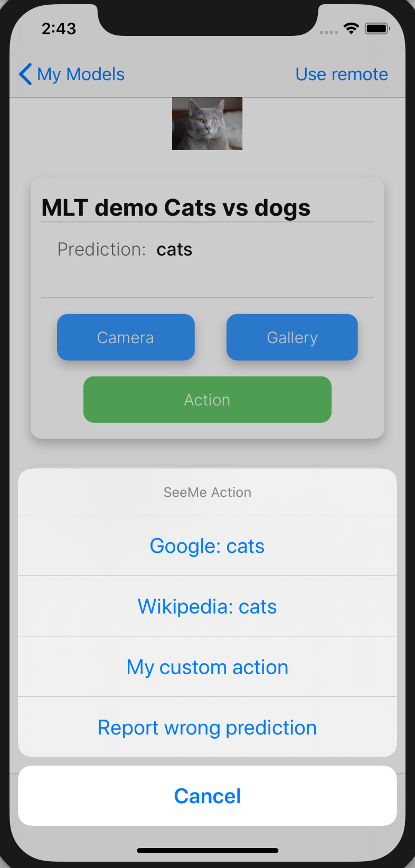Choose Report wrong prediction
This screenshot has width=415, height=868.
click(207, 727)
